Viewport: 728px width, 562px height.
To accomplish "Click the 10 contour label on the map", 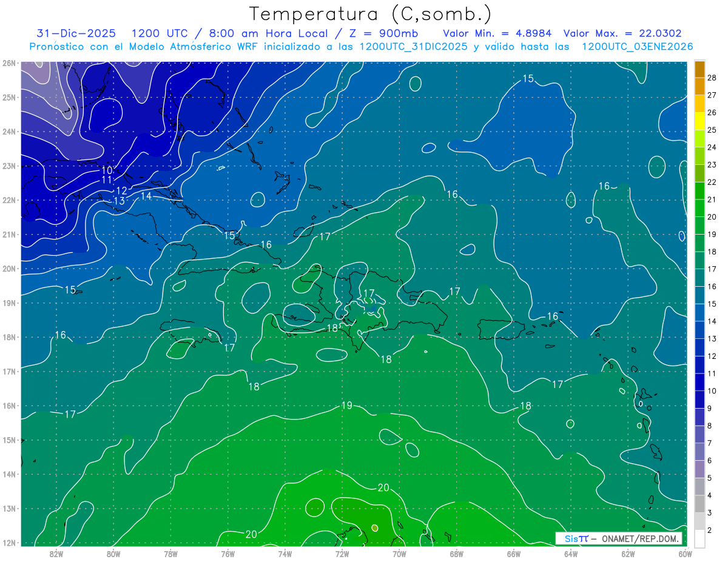I will pos(107,170).
